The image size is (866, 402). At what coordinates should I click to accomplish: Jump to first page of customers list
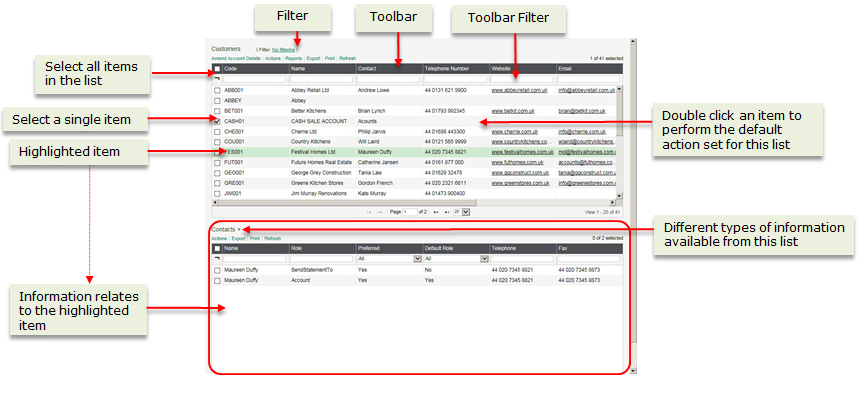pos(369,212)
